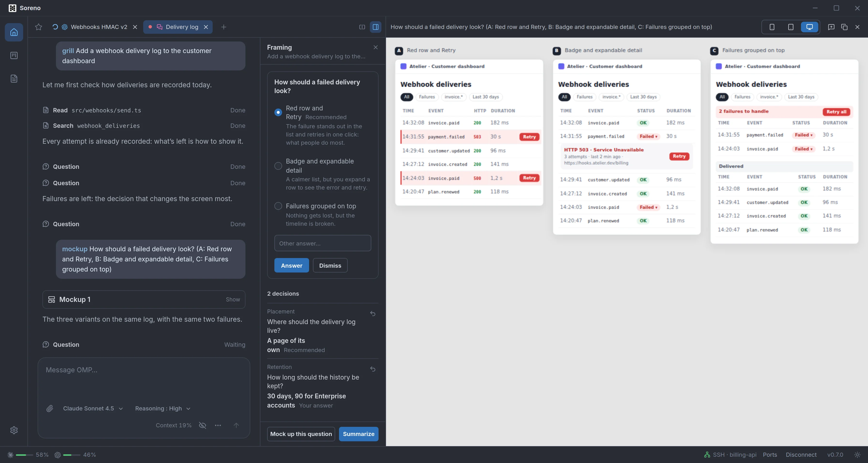Open the board panel icon in sidebar
The height and width of the screenshot is (463, 868).
coord(14,55)
